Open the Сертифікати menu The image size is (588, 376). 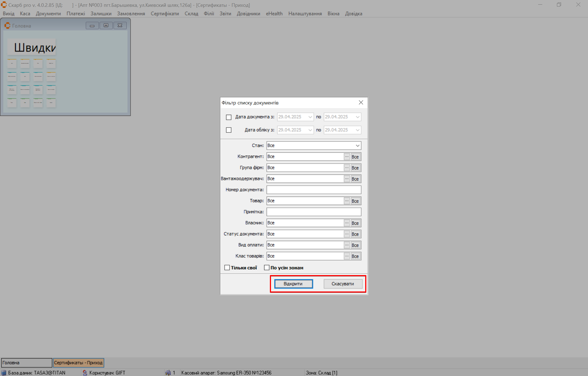tap(164, 14)
